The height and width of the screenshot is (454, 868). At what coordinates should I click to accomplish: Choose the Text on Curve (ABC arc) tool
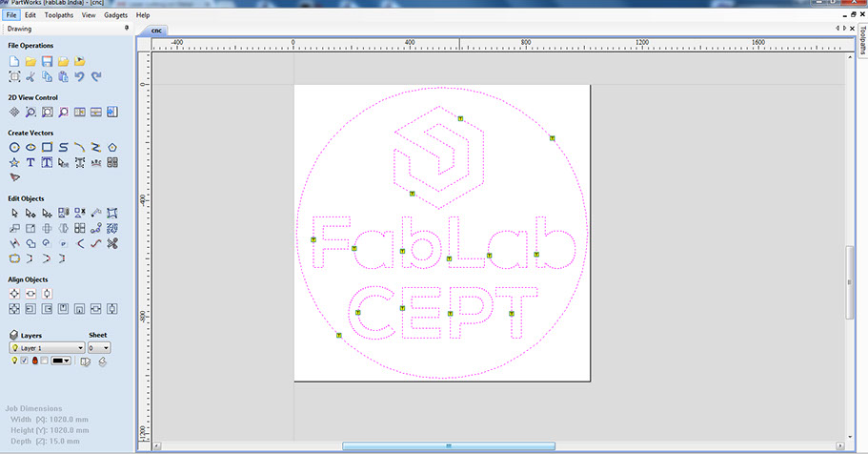pyautogui.click(x=96, y=162)
